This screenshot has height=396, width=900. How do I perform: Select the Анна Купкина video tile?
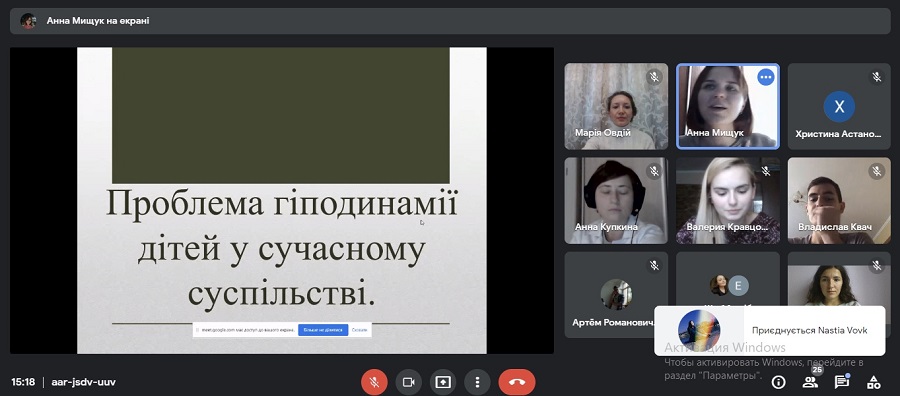pyautogui.click(x=616, y=200)
